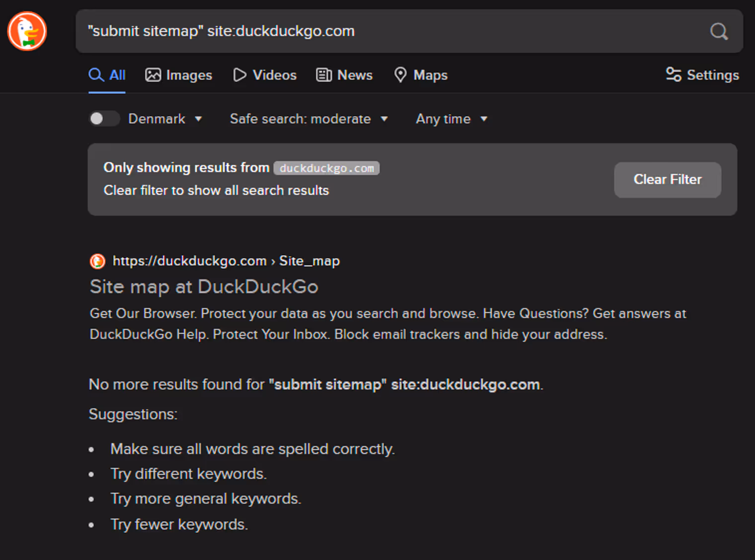Click the https://duckduckgo.com result URL

click(x=190, y=261)
